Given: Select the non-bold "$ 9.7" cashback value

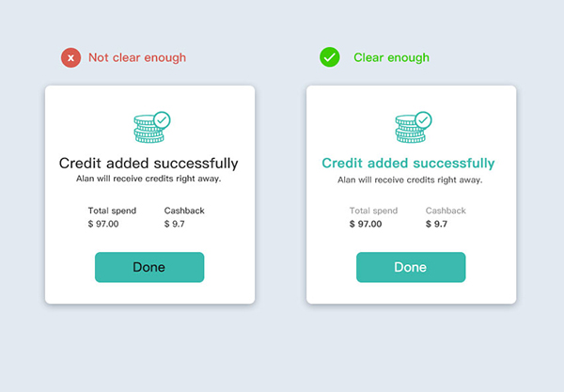Looking at the screenshot, I should (174, 224).
